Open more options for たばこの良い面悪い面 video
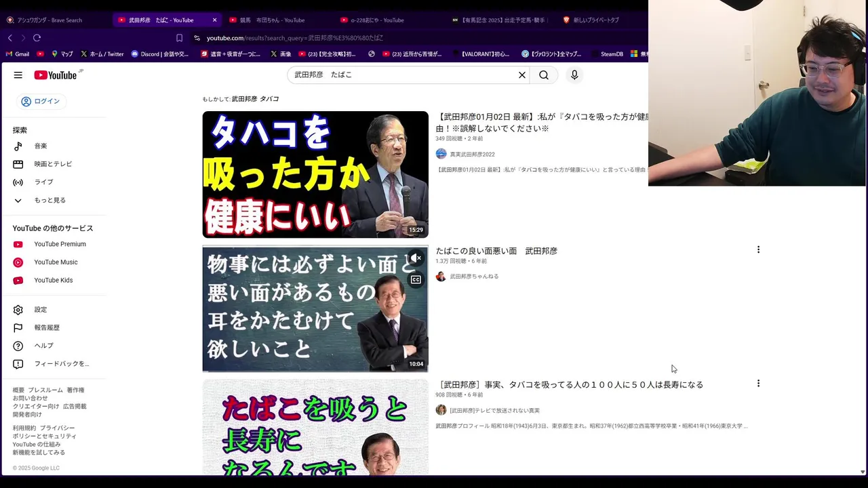868x488 pixels. pos(758,250)
